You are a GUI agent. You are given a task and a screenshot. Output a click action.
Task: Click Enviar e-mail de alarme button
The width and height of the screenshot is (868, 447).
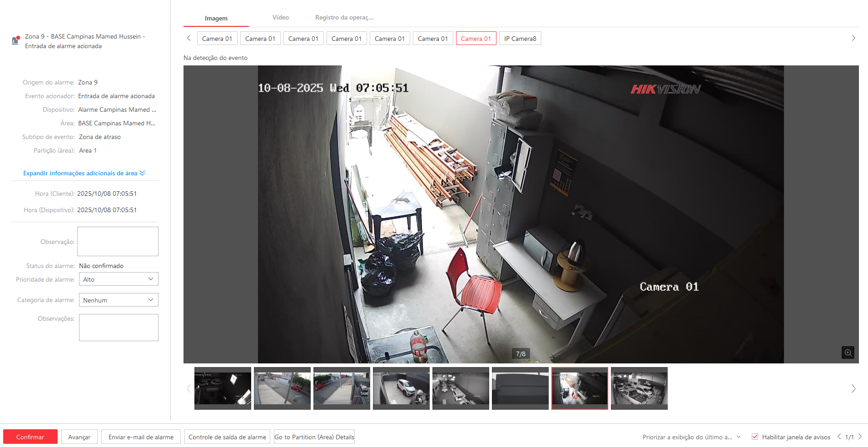pos(141,437)
